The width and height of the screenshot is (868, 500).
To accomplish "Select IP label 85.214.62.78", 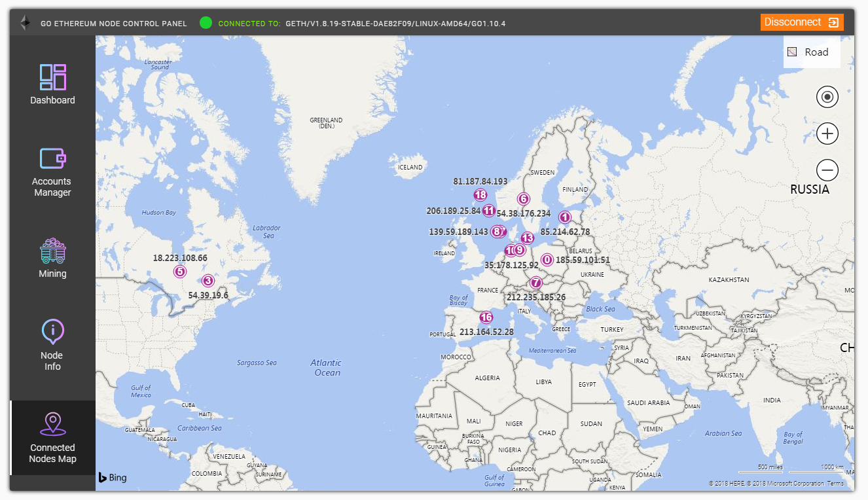I will pyautogui.click(x=565, y=232).
